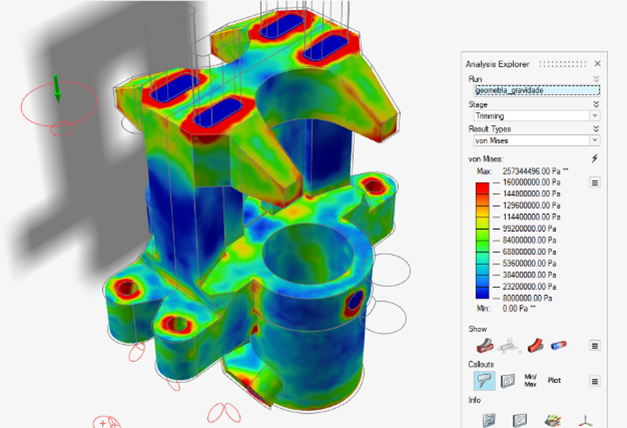627x428 pixels.
Task: Click the list callouts icon
Action: [507, 381]
